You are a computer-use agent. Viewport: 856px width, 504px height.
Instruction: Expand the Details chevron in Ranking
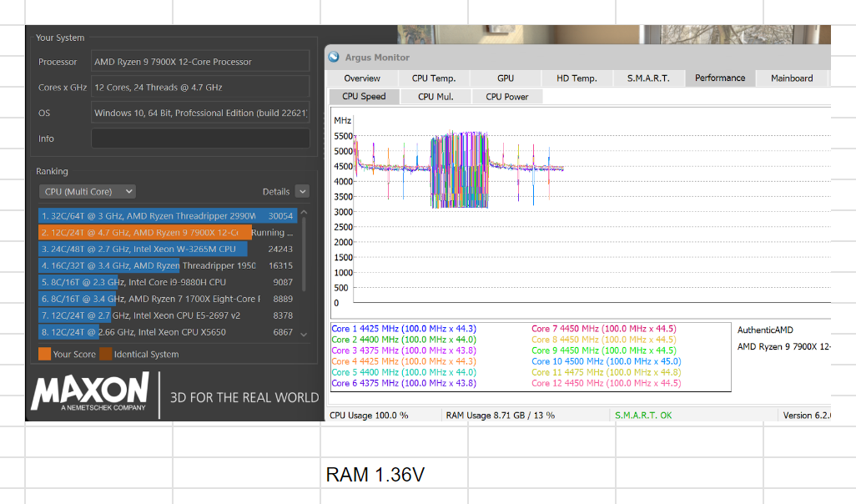(x=303, y=191)
